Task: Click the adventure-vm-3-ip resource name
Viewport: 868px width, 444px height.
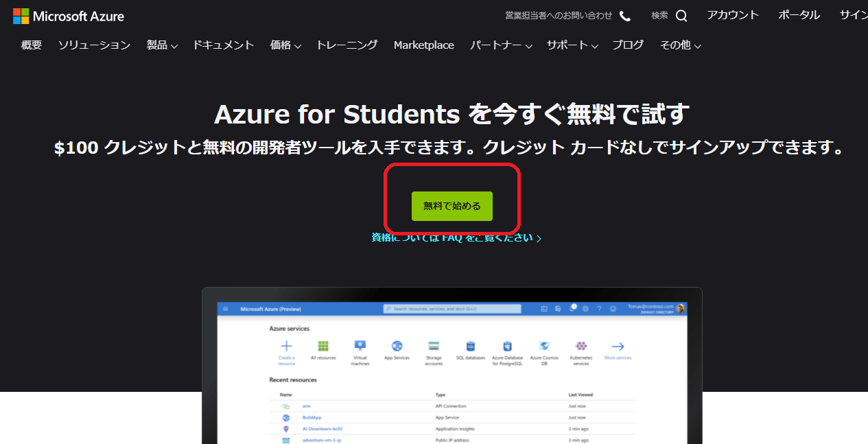Action: [x=322, y=440]
